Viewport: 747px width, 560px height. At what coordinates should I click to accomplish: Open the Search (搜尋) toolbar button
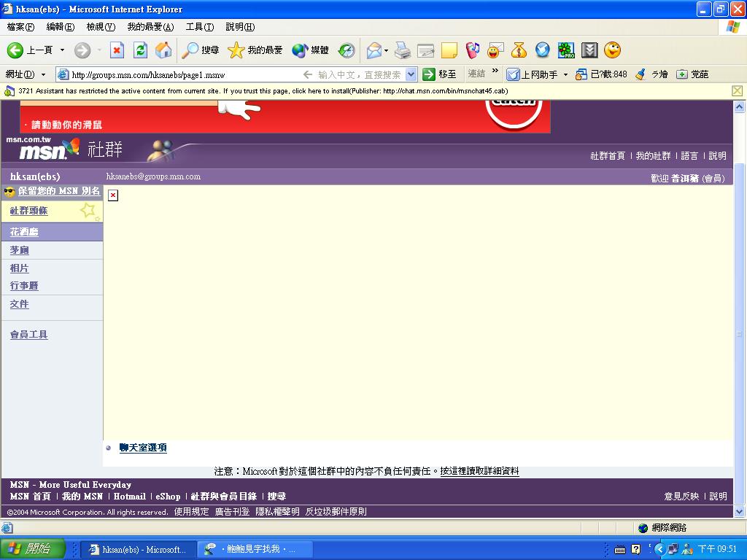point(201,50)
